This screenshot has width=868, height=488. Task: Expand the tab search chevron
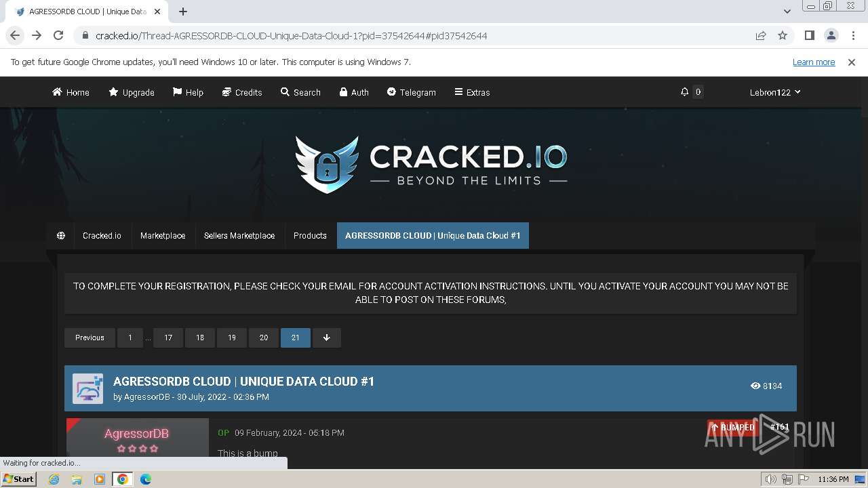click(787, 12)
